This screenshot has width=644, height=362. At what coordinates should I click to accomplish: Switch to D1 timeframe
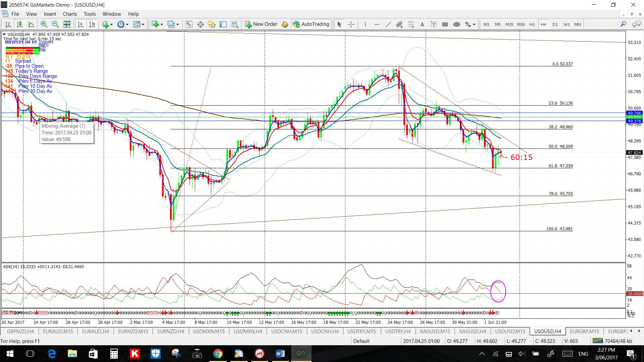pos(555,24)
